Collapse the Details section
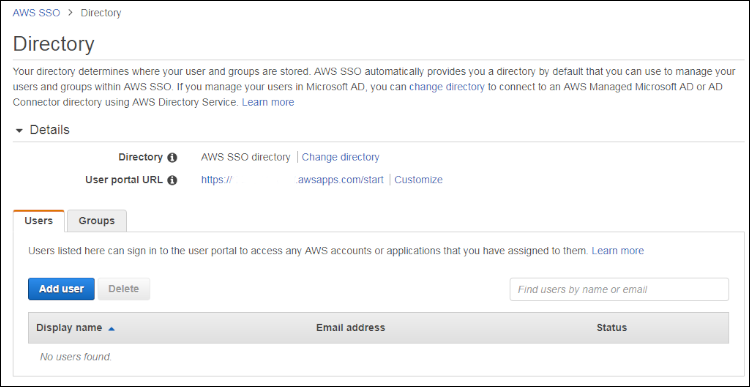750x387 pixels. coord(19,130)
